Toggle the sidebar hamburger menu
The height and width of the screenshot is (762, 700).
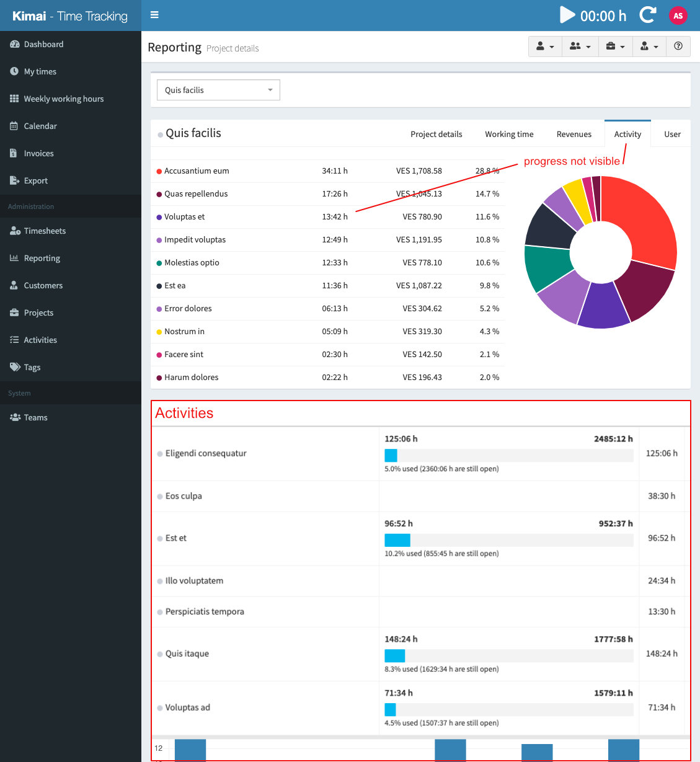154,15
